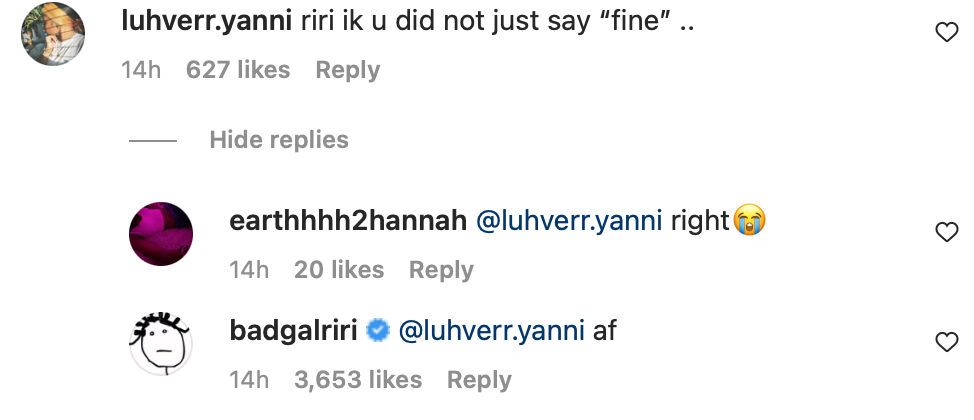The height and width of the screenshot is (420, 974).
Task: Open the earthhhh2hannah username link
Action: pyautogui.click(x=349, y=221)
